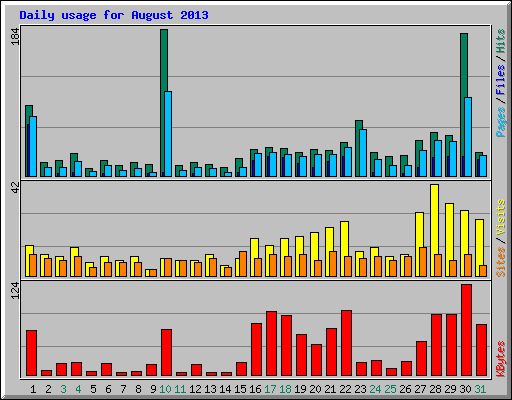Screen dimensions: 512x400
Task: Click the Sites legend label
Action: (500, 262)
